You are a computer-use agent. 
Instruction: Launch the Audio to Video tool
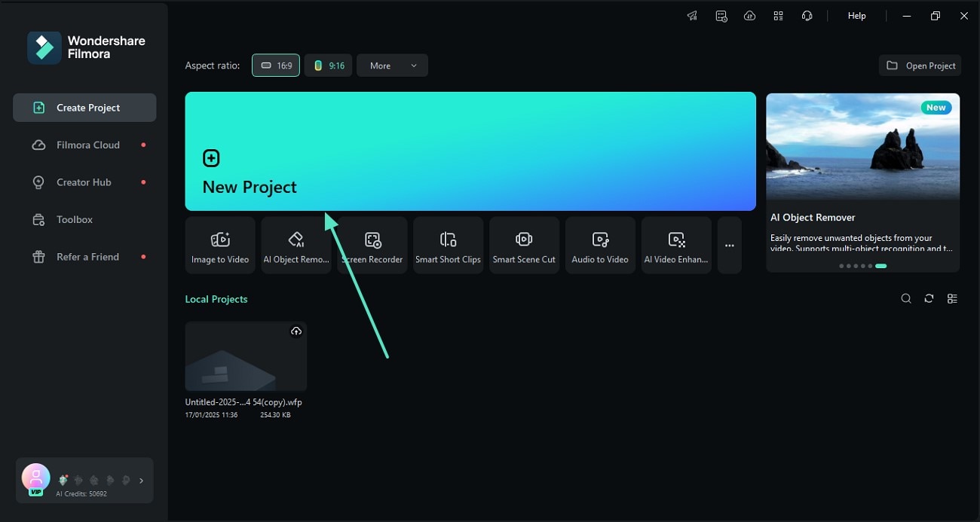pyautogui.click(x=600, y=246)
